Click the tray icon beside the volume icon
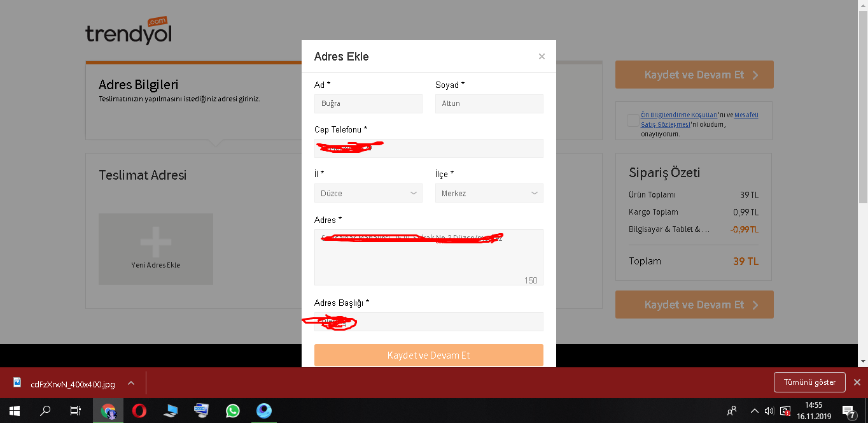 (785, 411)
